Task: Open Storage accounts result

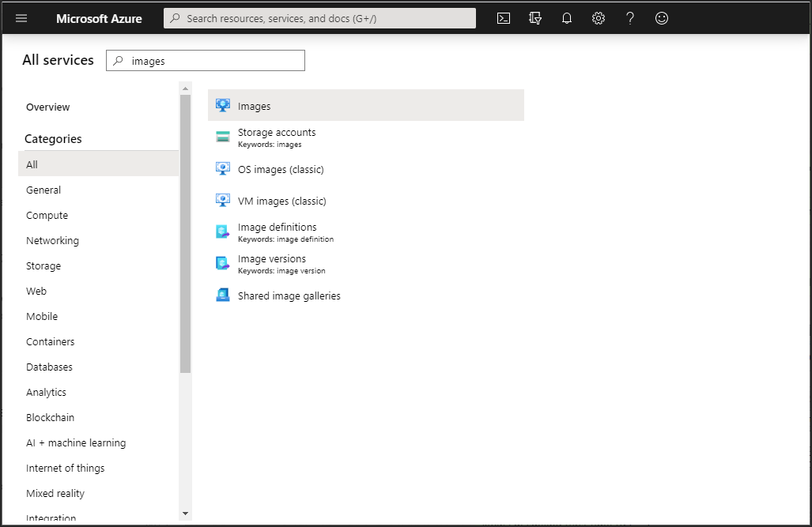Action: 365,137
